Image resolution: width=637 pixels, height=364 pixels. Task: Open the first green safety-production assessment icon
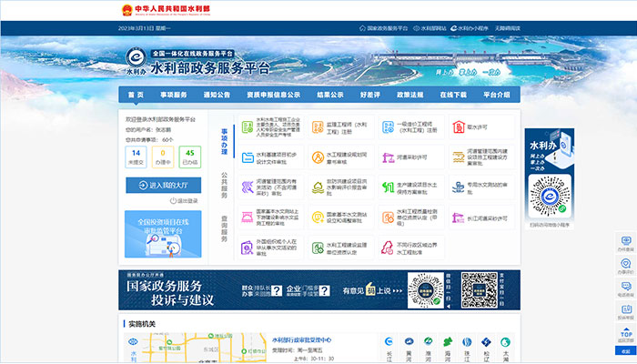248,127
